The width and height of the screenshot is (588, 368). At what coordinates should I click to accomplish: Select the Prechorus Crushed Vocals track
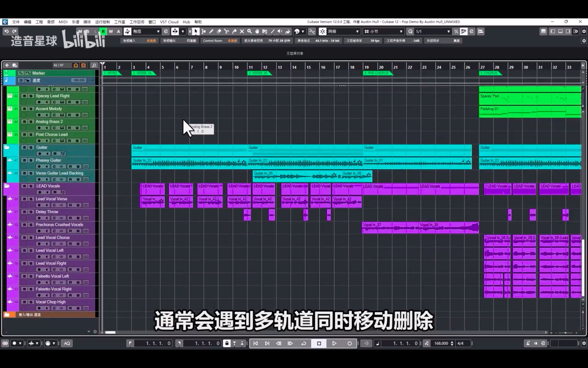(x=59, y=224)
